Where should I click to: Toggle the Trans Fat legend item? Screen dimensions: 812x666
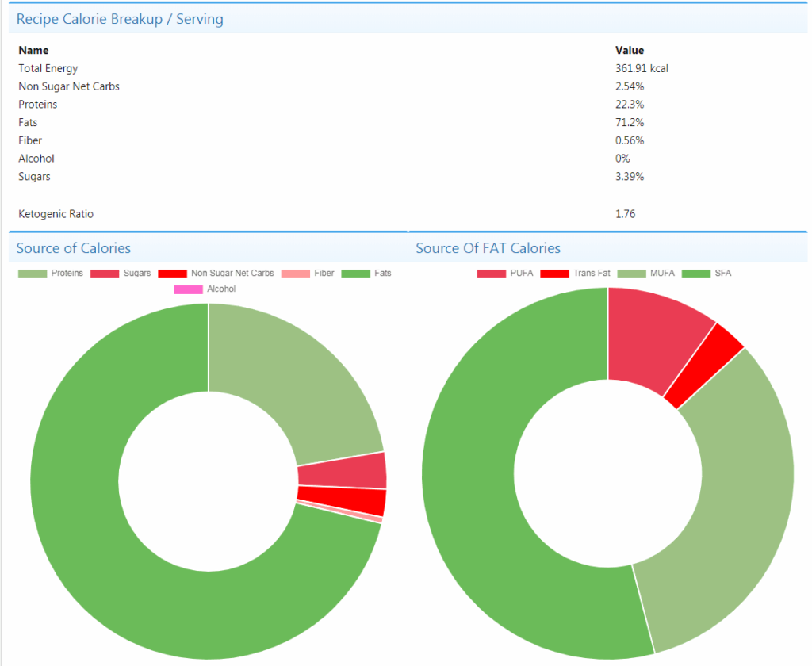click(x=576, y=273)
